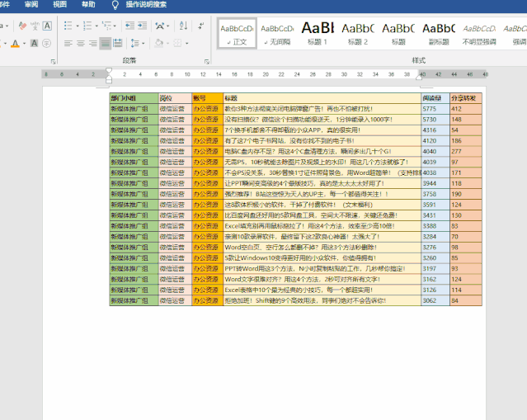Click the 分享转发 header cell
This screenshot has height=420, width=527.
pos(466,98)
